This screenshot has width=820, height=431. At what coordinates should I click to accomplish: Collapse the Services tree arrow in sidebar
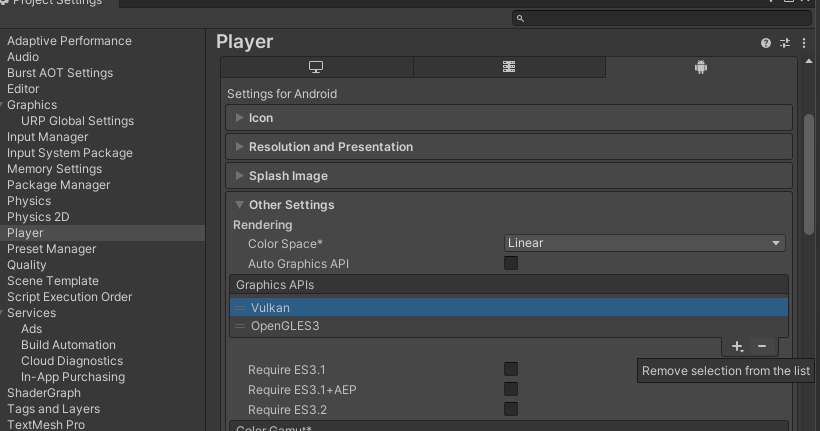[2, 313]
